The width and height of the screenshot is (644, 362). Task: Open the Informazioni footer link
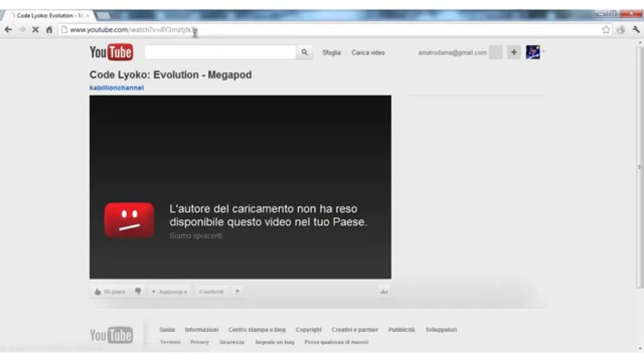[201, 330]
